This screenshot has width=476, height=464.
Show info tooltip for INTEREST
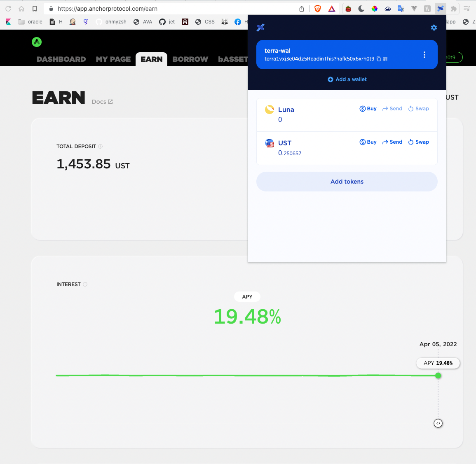[85, 284]
